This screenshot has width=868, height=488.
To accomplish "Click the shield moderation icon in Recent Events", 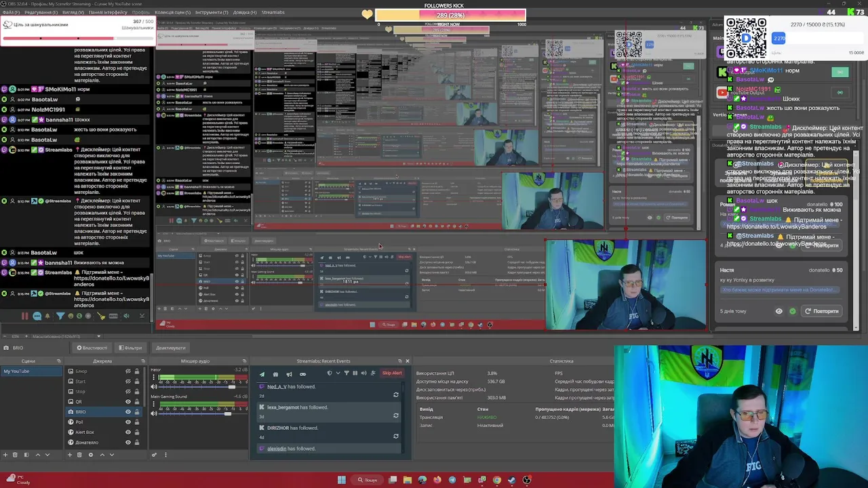I will click(330, 373).
